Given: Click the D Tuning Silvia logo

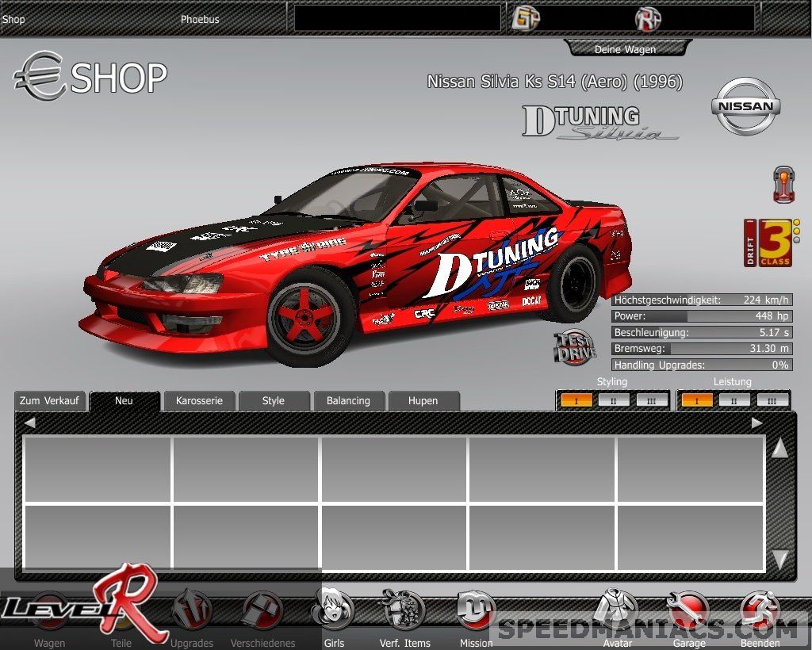Looking at the screenshot, I should click(599, 122).
